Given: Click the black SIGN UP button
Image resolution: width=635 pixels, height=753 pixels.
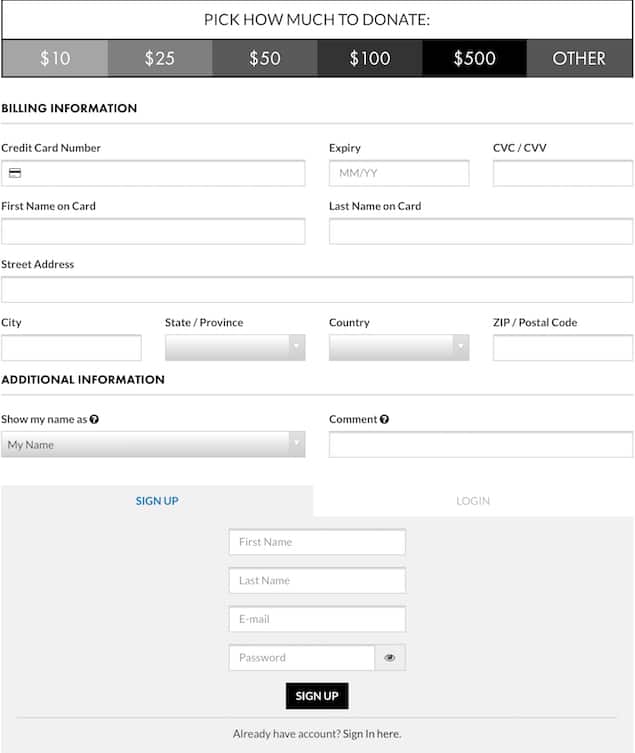Looking at the screenshot, I should 317,696.
